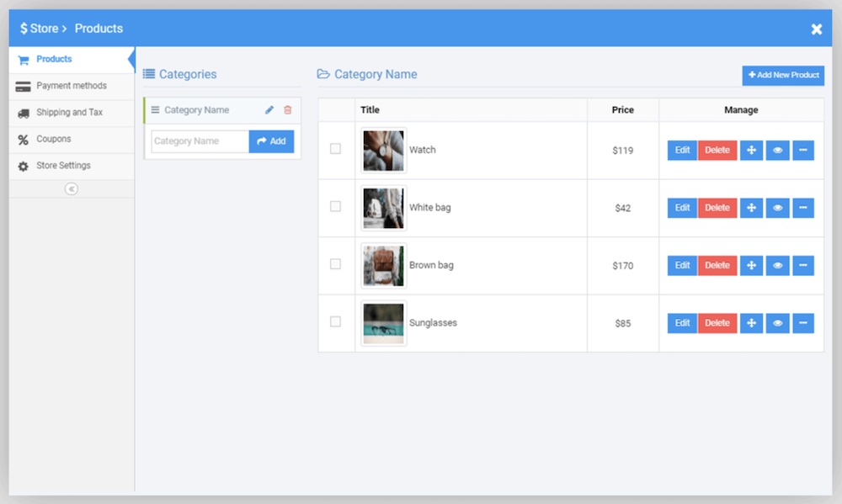Click the minus icon for White bag
The height and width of the screenshot is (504, 842).
(x=803, y=208)
